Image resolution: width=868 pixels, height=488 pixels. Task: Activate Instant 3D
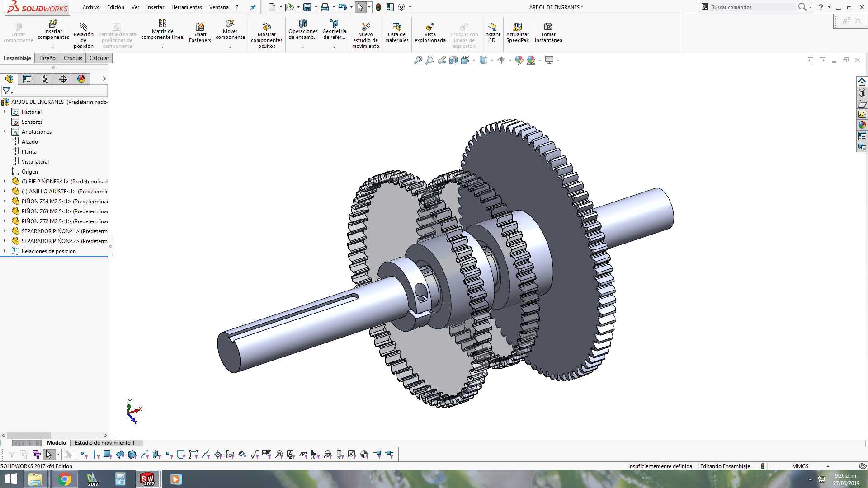point(492,33)
